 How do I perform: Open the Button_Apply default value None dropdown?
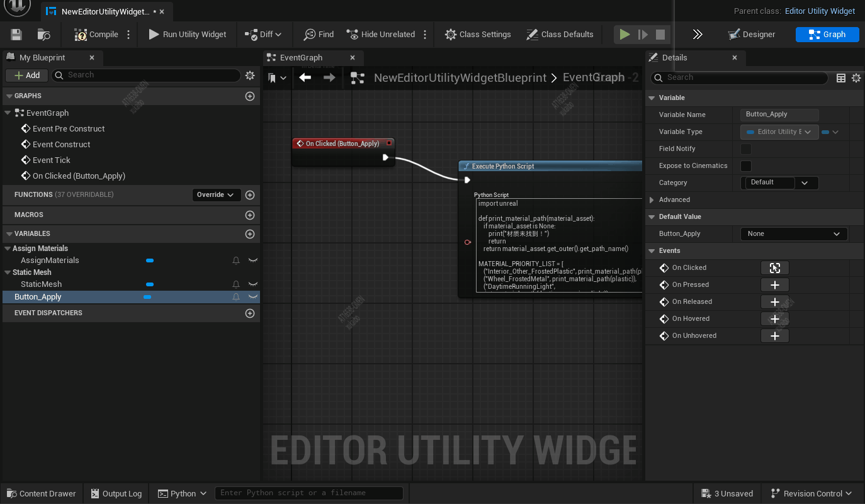(794, 234)
